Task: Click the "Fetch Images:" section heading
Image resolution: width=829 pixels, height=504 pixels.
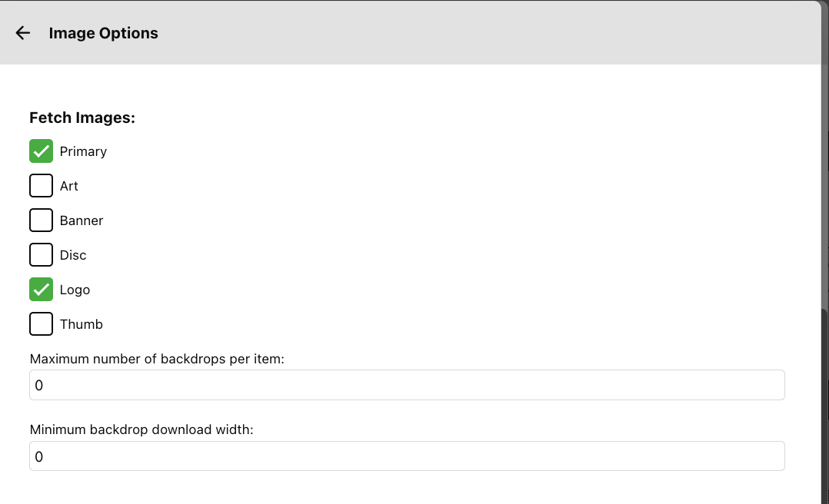Action: pyautogui.click(x=82, y=118)
